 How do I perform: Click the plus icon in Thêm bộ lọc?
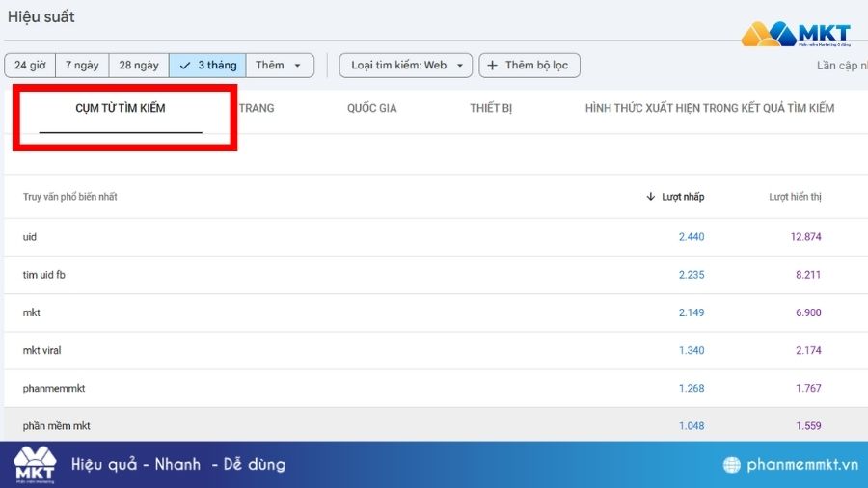point(492,66)
